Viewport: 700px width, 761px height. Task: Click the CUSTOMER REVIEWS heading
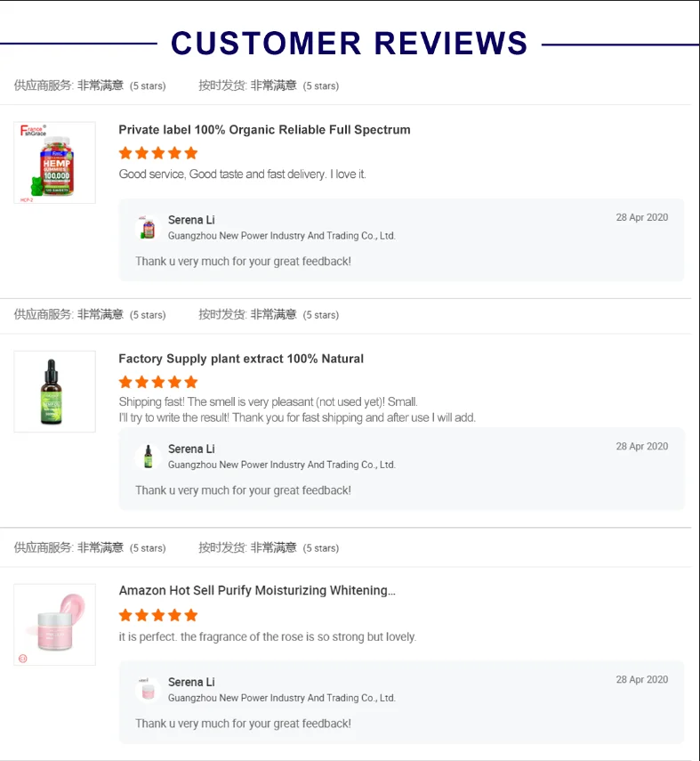coord(350,43)
